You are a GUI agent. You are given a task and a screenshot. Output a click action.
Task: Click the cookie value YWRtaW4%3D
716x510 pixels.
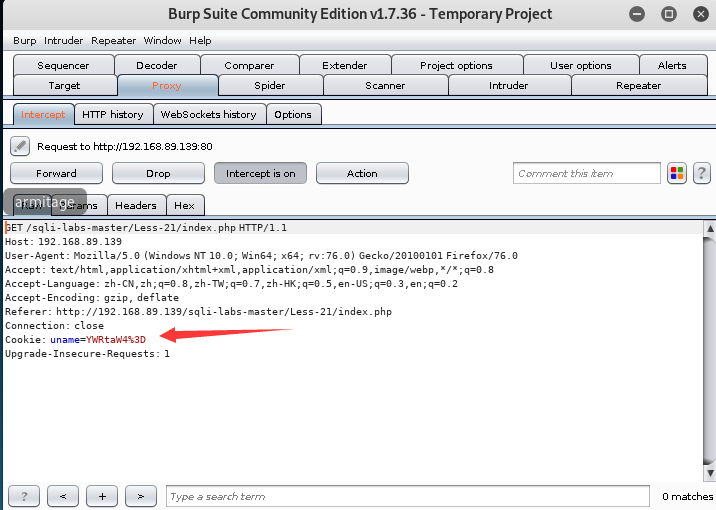(116, 340)
